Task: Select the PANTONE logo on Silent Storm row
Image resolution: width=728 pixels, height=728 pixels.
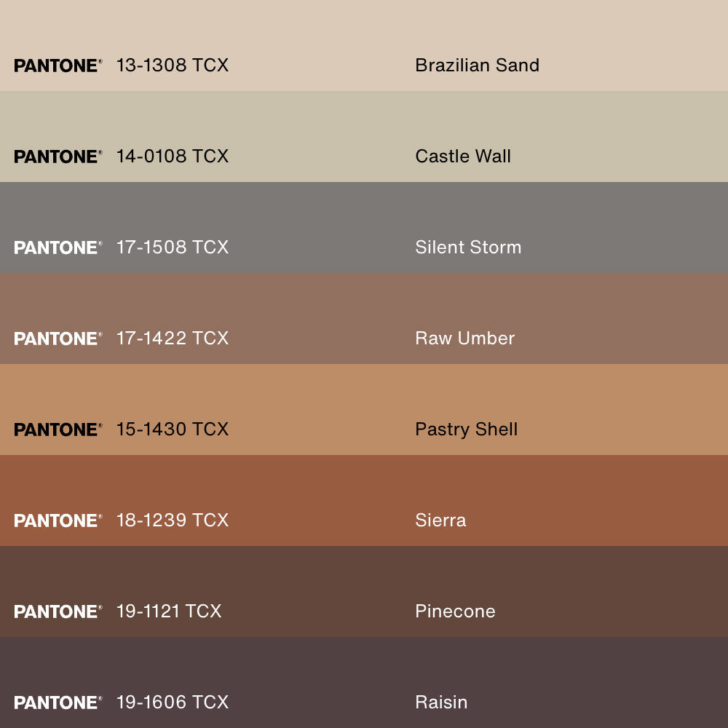Action: (x=58, y=248)
